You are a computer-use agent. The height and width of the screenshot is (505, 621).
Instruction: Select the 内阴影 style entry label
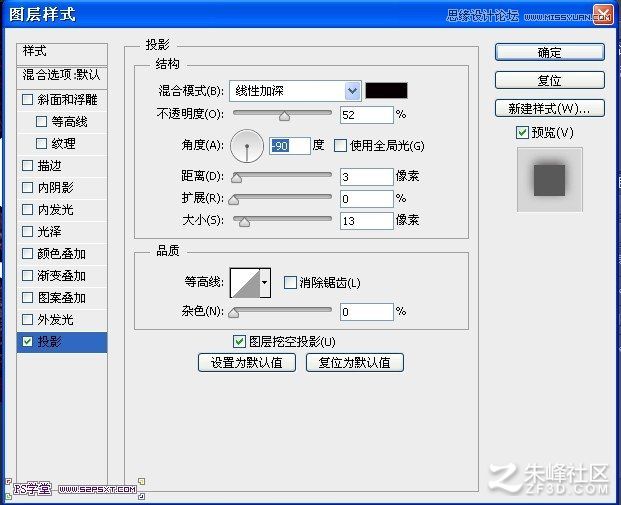[55, 187]
